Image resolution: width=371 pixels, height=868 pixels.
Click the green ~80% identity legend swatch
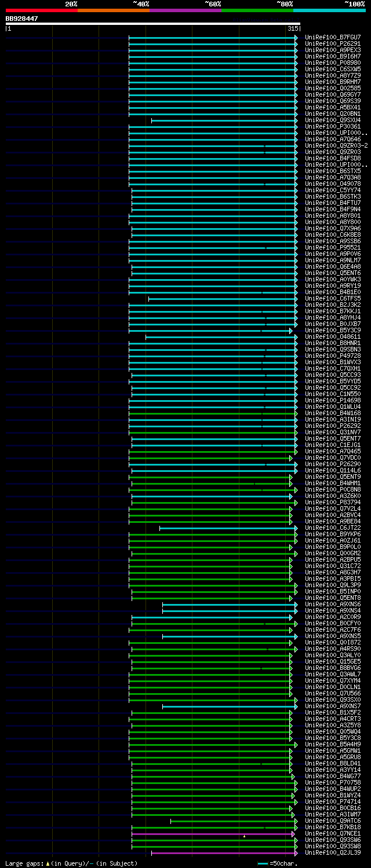[x=257, y=10]
